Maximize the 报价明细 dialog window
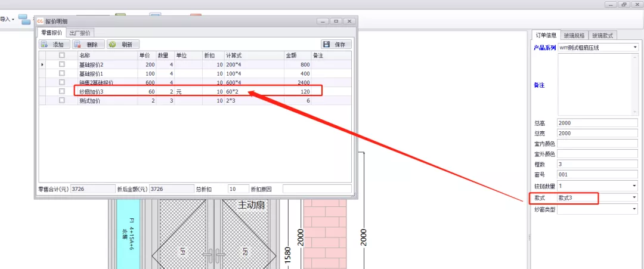Viewport: 644px width, 269px height. click(336, 21)
